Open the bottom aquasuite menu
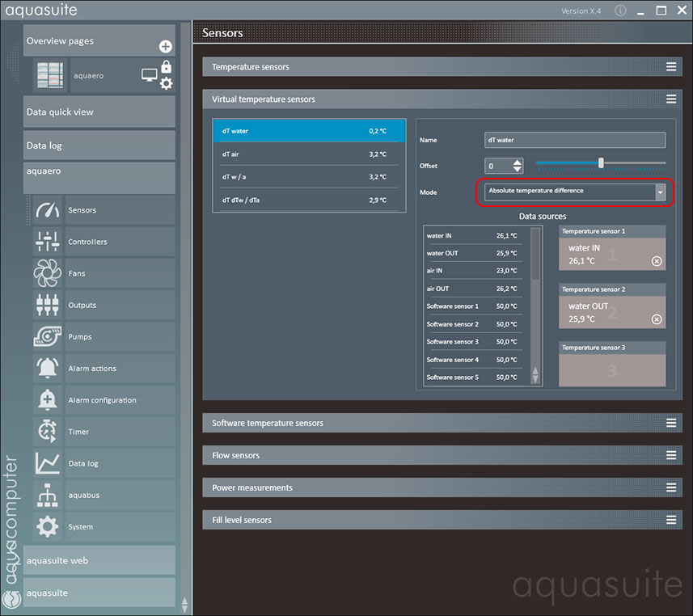Screen dimensions: 693x616 click(99, 593)
